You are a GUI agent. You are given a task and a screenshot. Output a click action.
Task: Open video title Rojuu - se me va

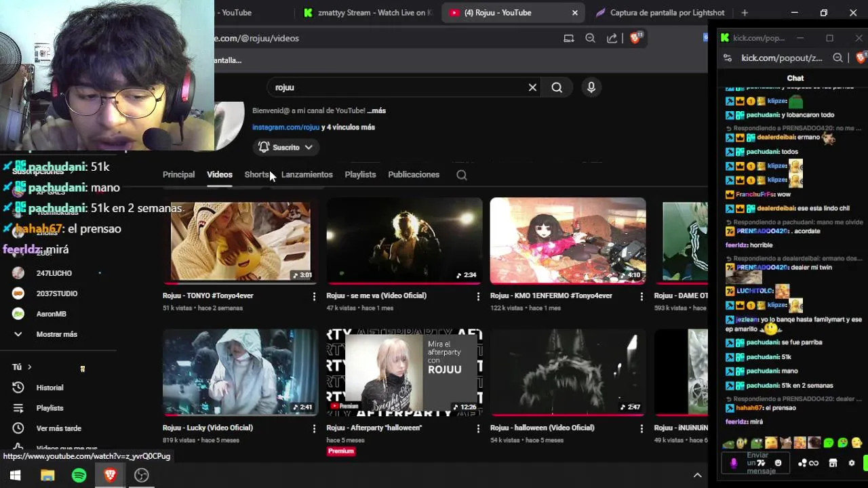point(376,296)
